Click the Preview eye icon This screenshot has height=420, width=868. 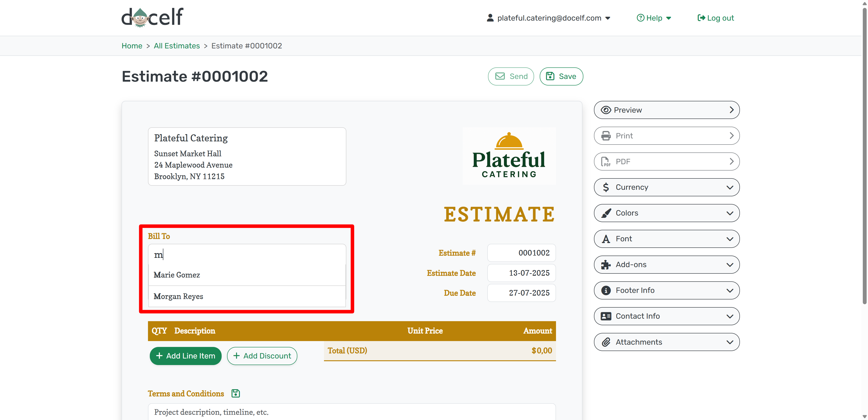click(605, 110)
